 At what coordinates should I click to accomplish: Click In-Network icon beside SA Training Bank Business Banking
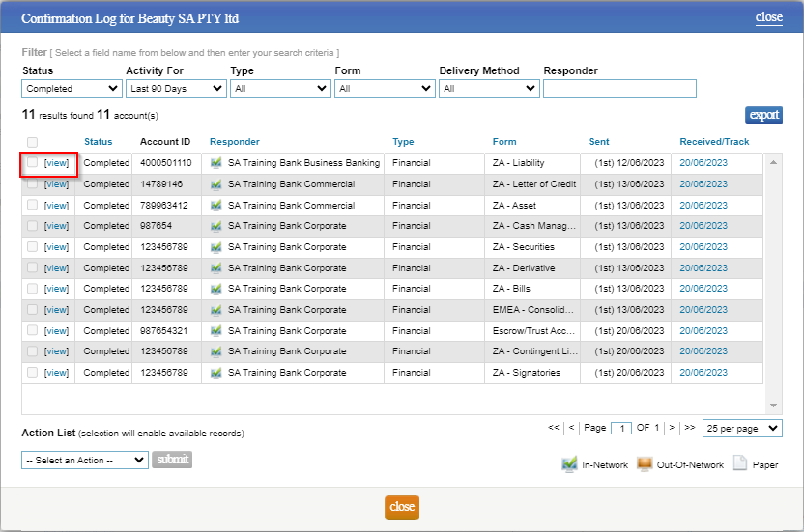click(x=216, y=163)
